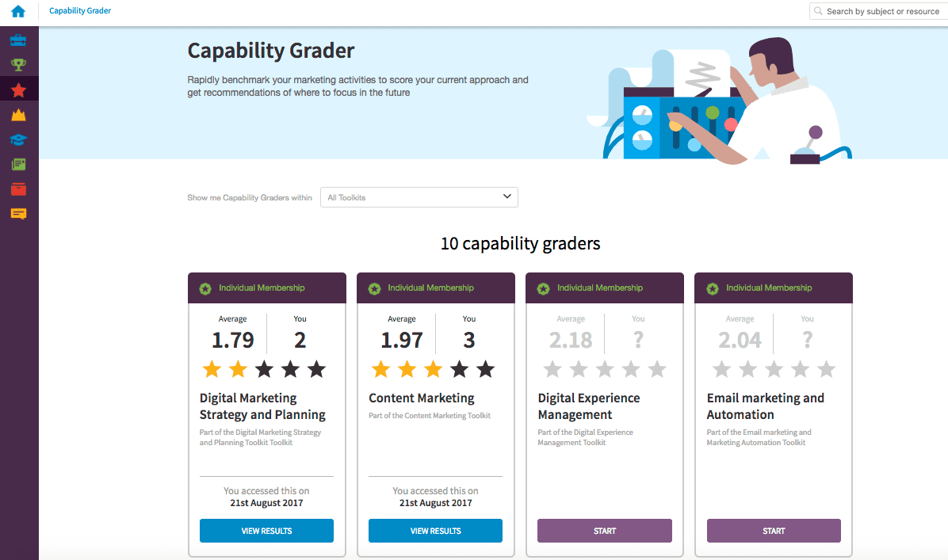Click VIEW RESULTS on the Content Marketing card
The image size is (948, 560).
coord(435,531)
